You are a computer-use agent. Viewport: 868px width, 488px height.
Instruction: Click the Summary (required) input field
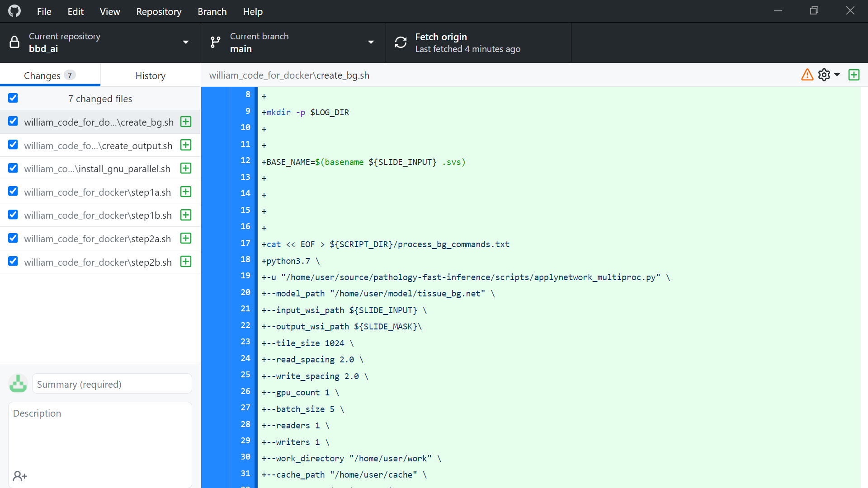112,384
